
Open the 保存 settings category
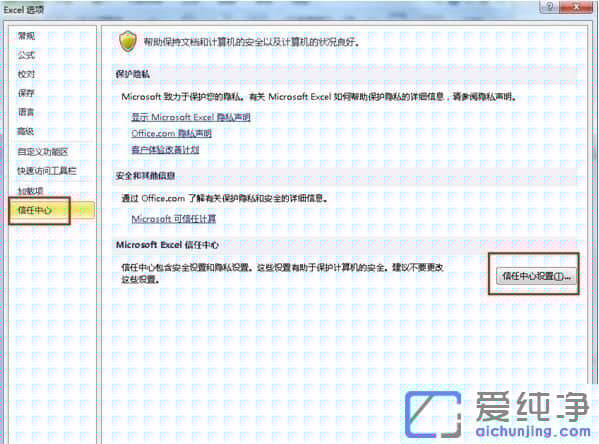(26, 93)
